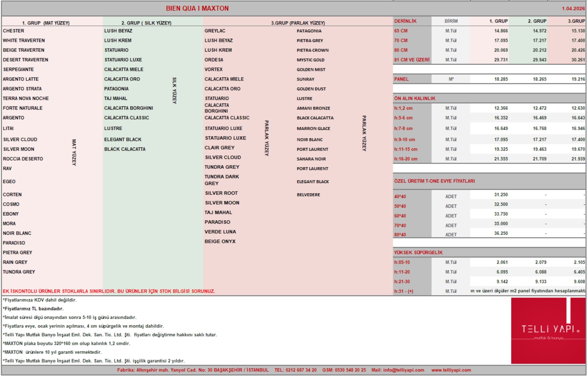Select VERDE LUNA

(x=220, y=232)
